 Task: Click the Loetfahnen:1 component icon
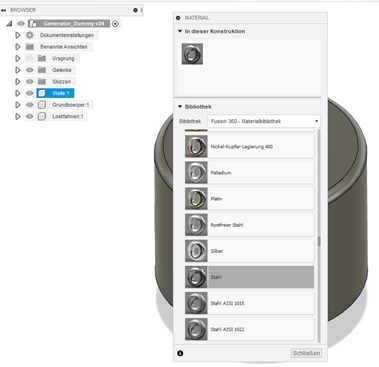[42, 117]
